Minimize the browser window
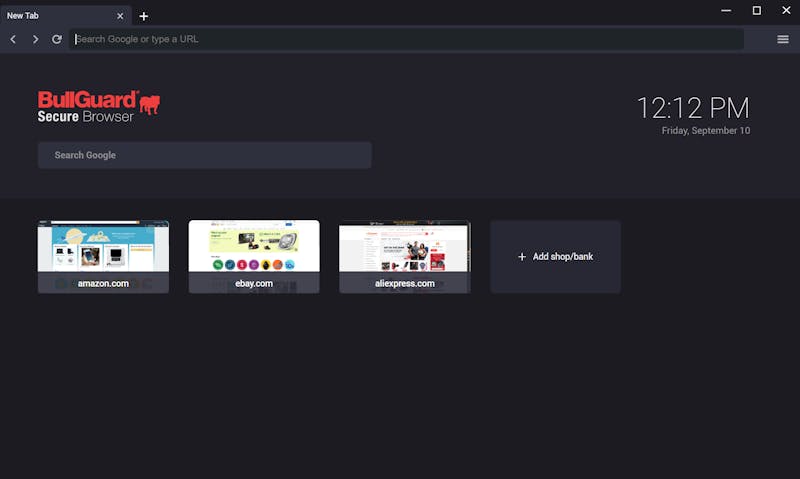This screenshot has height=479, width=800. tap(726, 10)
